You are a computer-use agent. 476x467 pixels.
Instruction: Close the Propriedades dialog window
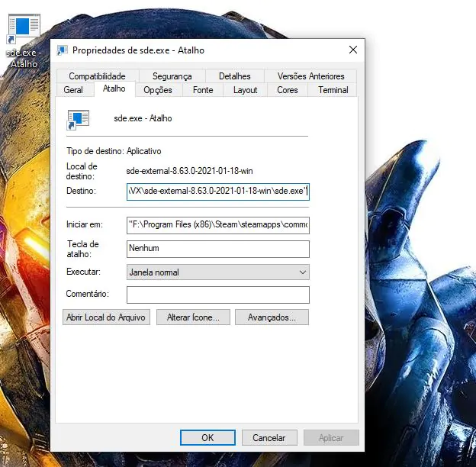click(352, 50)
